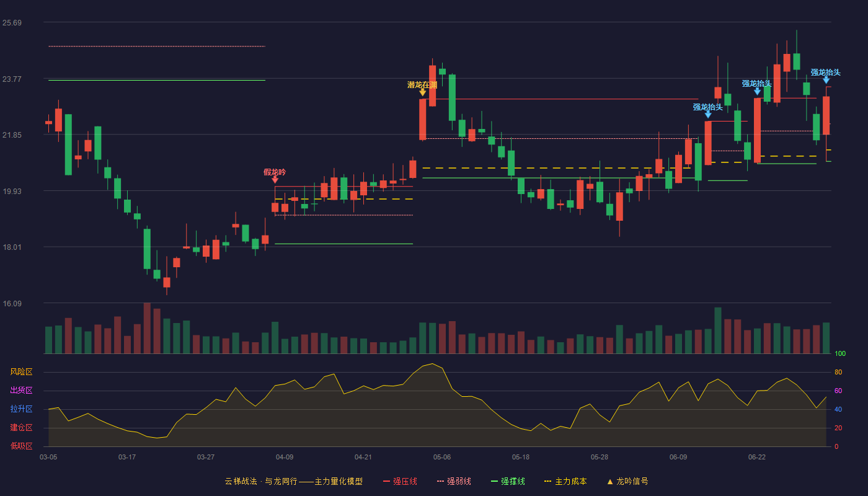Click the 04-21 date label

point(363,457)
